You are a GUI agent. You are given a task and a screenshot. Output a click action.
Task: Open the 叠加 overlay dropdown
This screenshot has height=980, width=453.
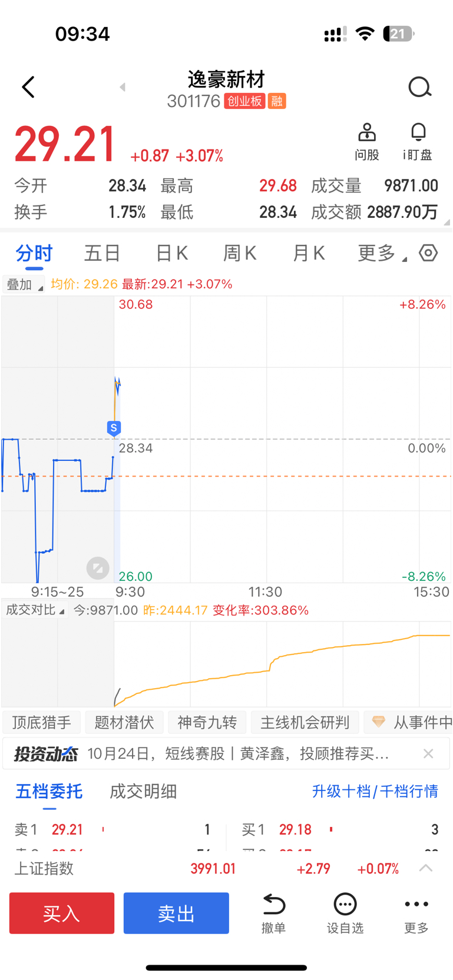24,285
